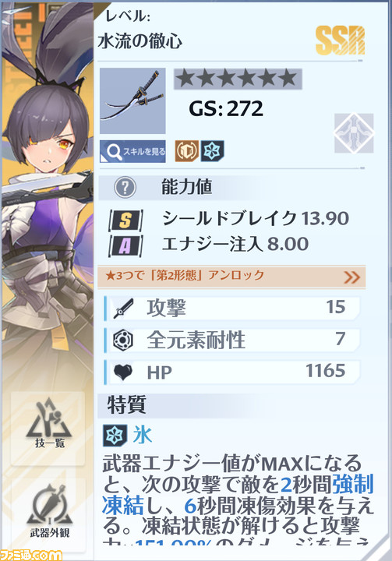392x561 pixels.
Task: Select the 攻撃 attack stat row
Action: click(231, 308)
